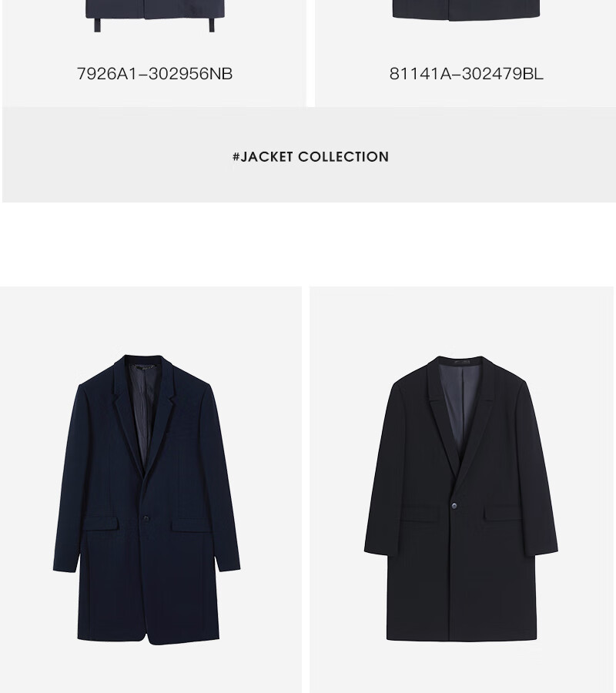Select the navy long coat product image
This screenshot has height=693, width=616.
click(147, 500)
